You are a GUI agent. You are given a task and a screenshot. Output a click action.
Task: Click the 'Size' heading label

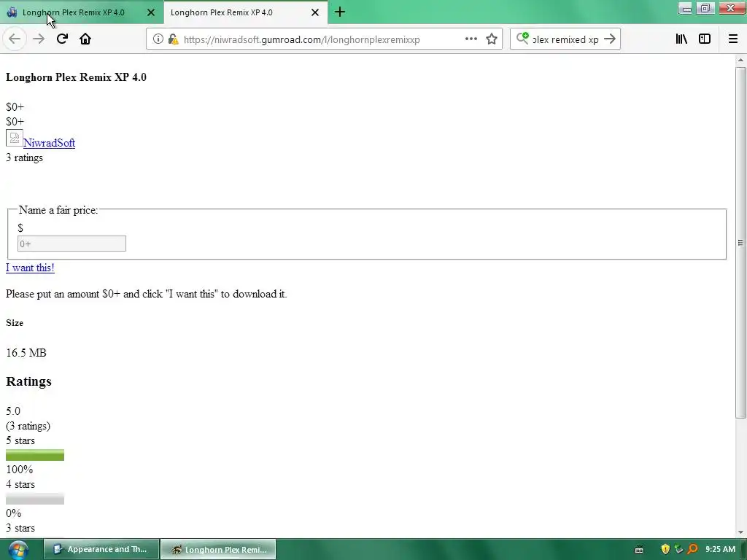15,323
